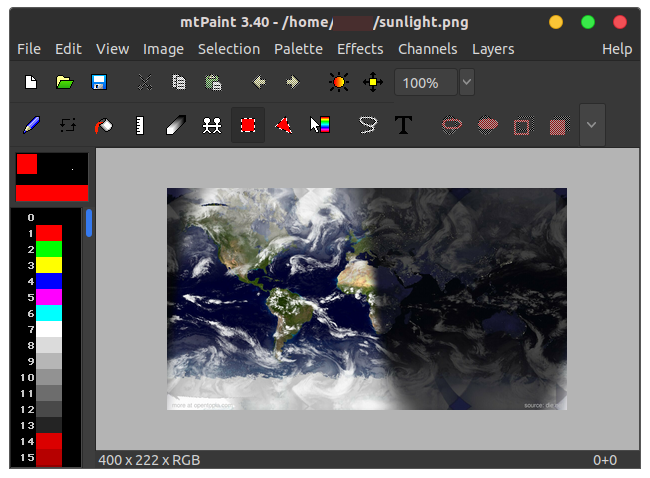This screenshot has height=478, width=650.
Task: Paste with the clipboard icon
Action: click(213, 82)
